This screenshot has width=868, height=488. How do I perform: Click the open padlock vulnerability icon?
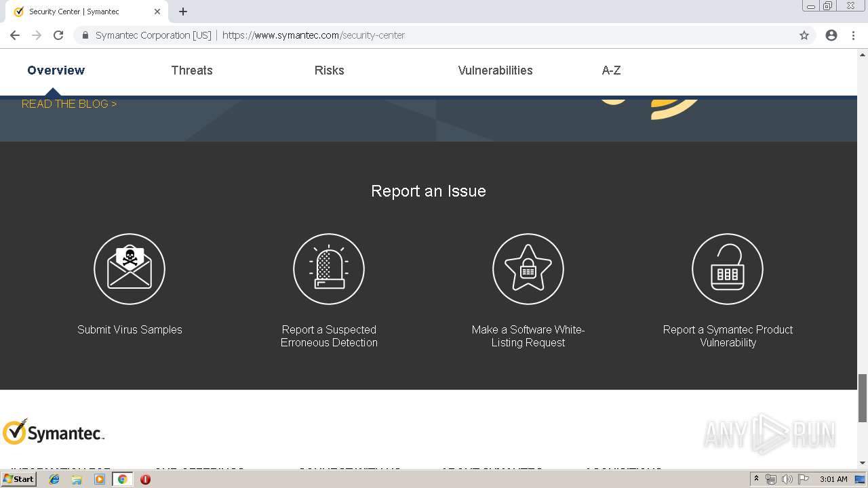(728, 269)
